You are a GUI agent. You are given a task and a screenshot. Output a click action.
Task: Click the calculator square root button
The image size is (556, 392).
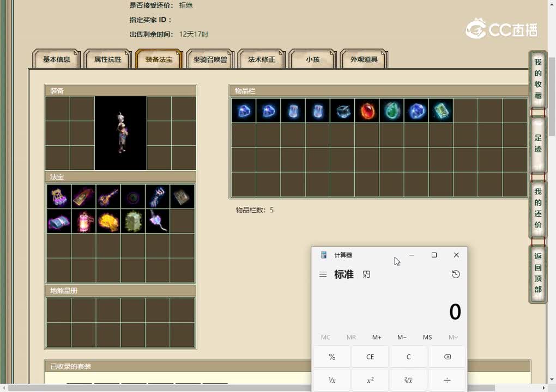click(408, 380)
